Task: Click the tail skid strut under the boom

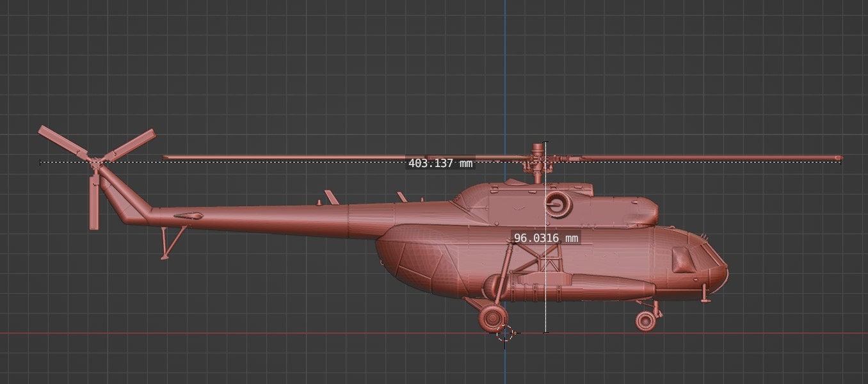Action: (170, 242)
